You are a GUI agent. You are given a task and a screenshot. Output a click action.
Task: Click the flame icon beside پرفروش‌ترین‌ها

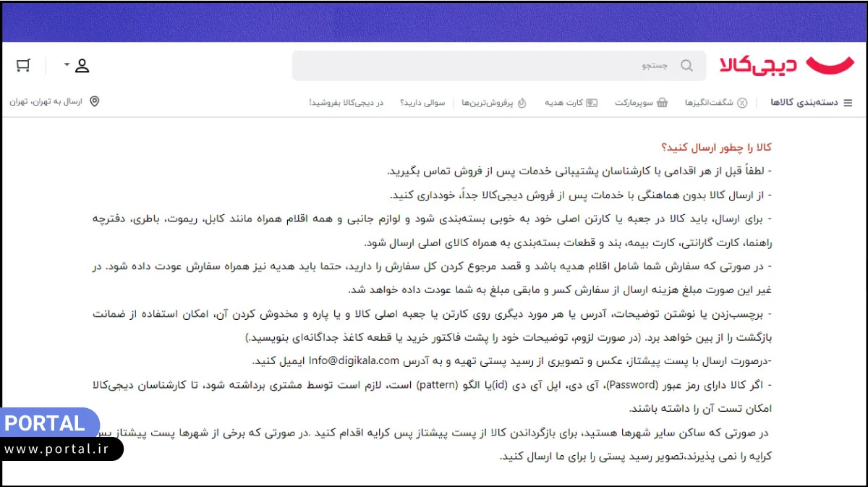(x=522, y=102)
